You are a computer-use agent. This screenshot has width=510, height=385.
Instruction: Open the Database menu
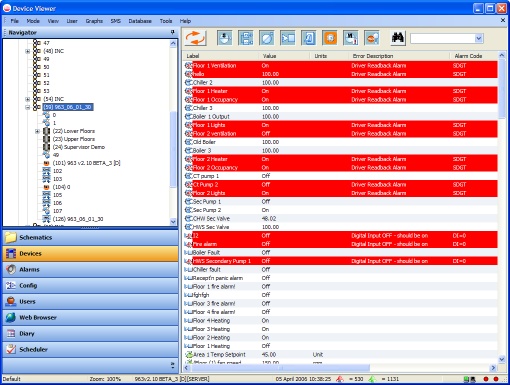click(140, 21)
